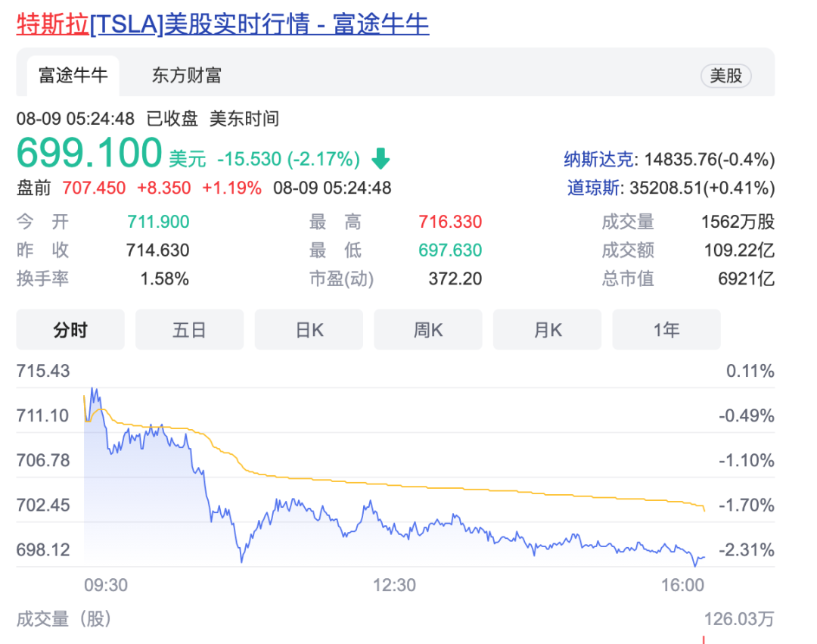Click the 换手率 value 1.58%
Viewport: 817px width, 644px height.
click(x=165, y=278)
